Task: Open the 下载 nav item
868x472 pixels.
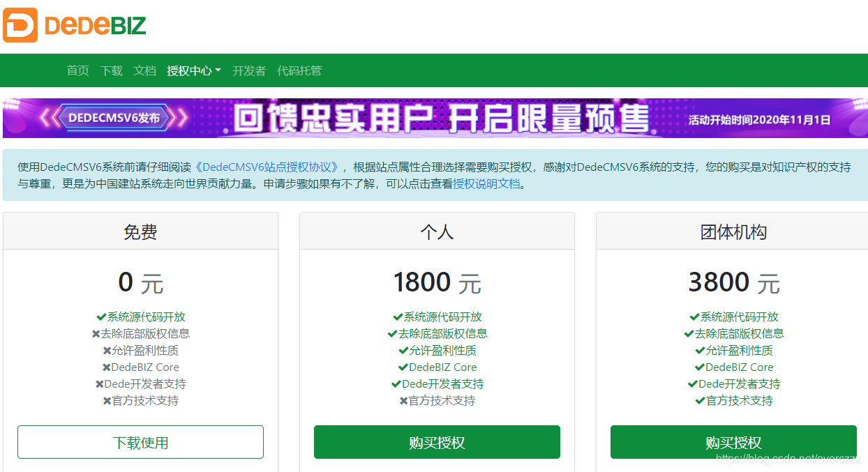Action: [x=112, y=70]
